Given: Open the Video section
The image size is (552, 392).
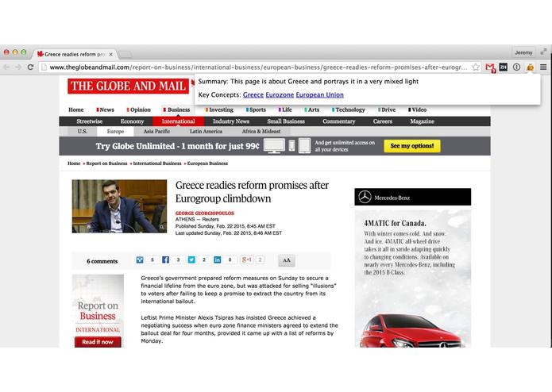Looking at the screenshot, I should (417, 110).
